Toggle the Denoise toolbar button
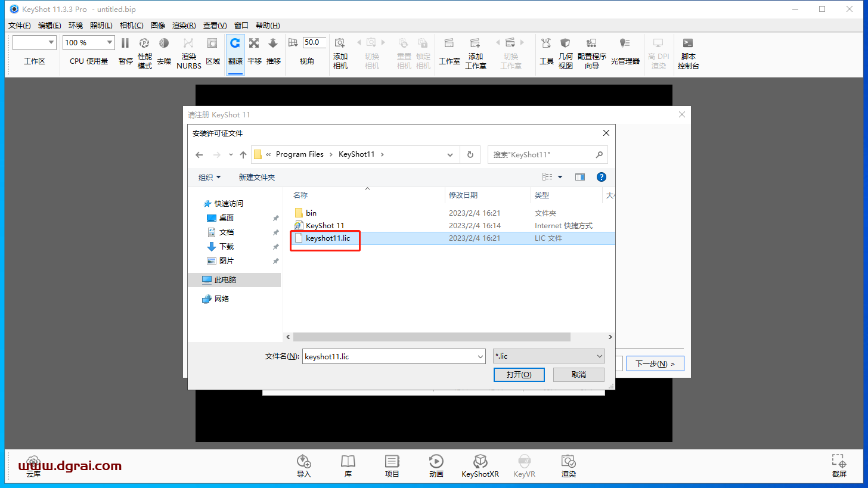 coord(164,43)
